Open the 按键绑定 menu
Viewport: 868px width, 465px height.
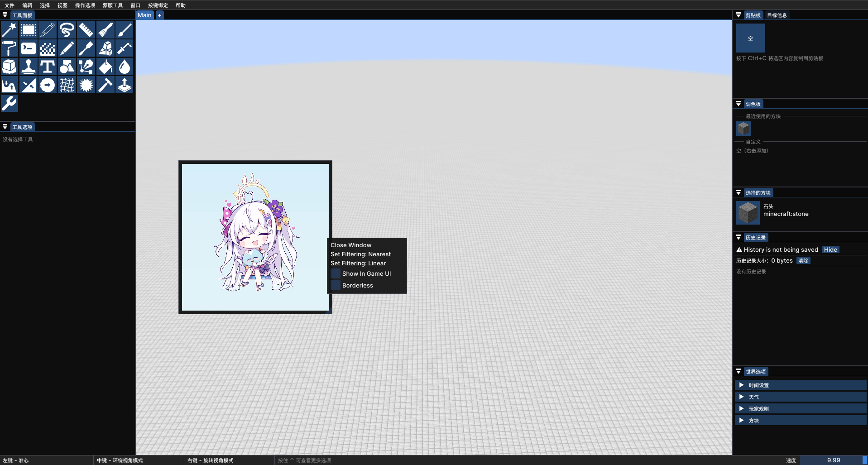158,5
